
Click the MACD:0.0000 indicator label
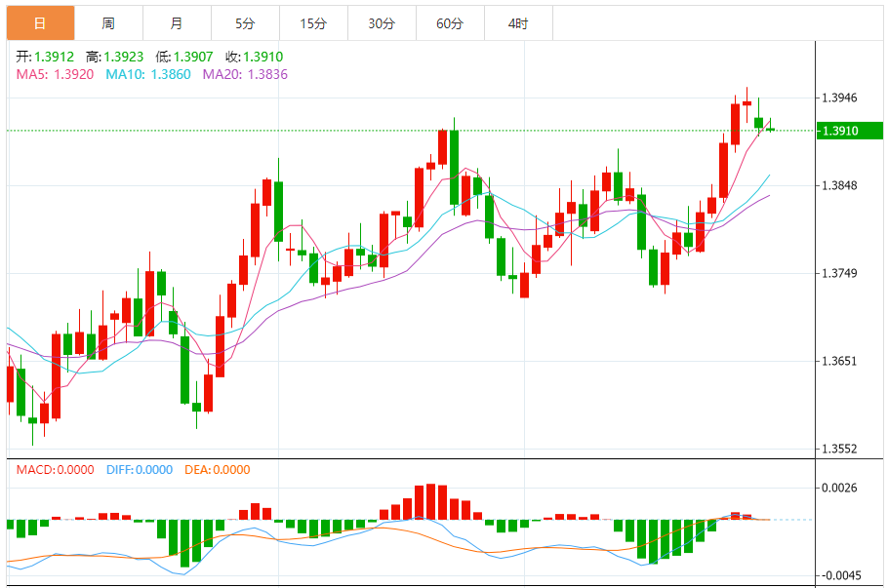pos(55,470)
